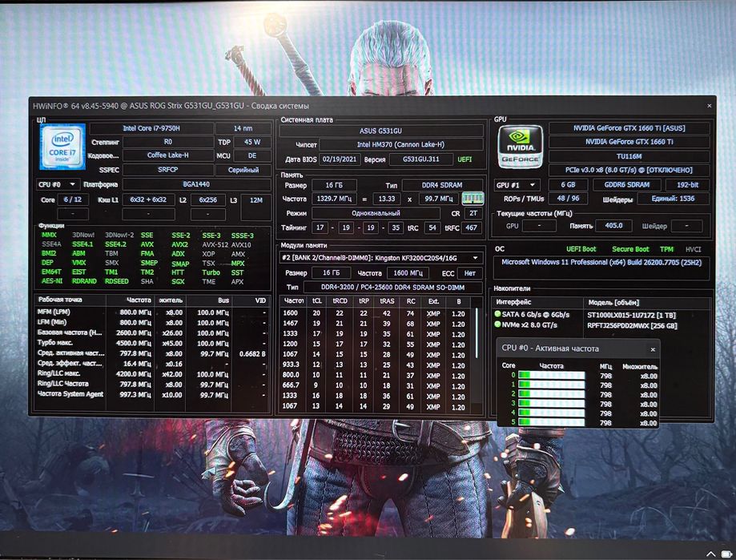Image resolution: width=736 pixels, height=560 pixels.
Task: Click the 192-bit bus width field
Action: (688, 185)
